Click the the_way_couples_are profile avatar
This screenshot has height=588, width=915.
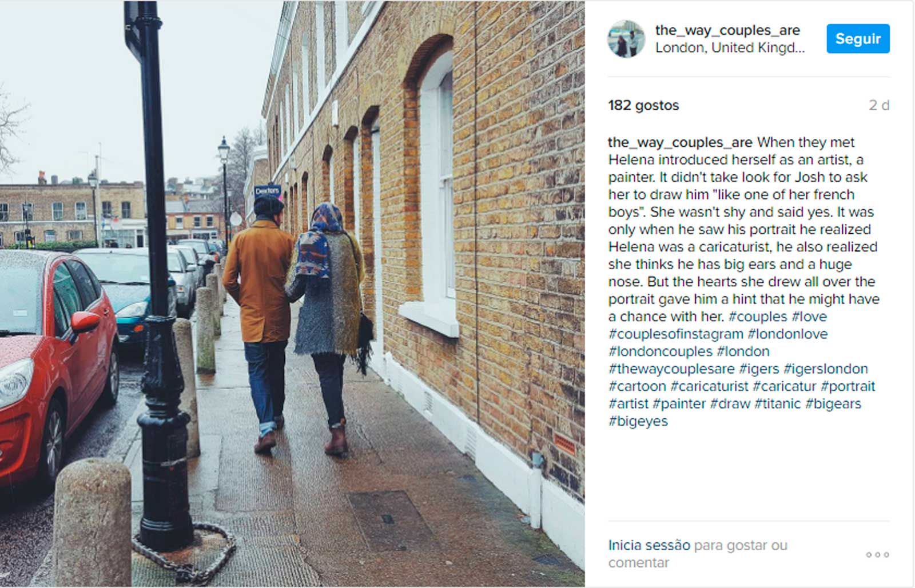click(626, 39)
